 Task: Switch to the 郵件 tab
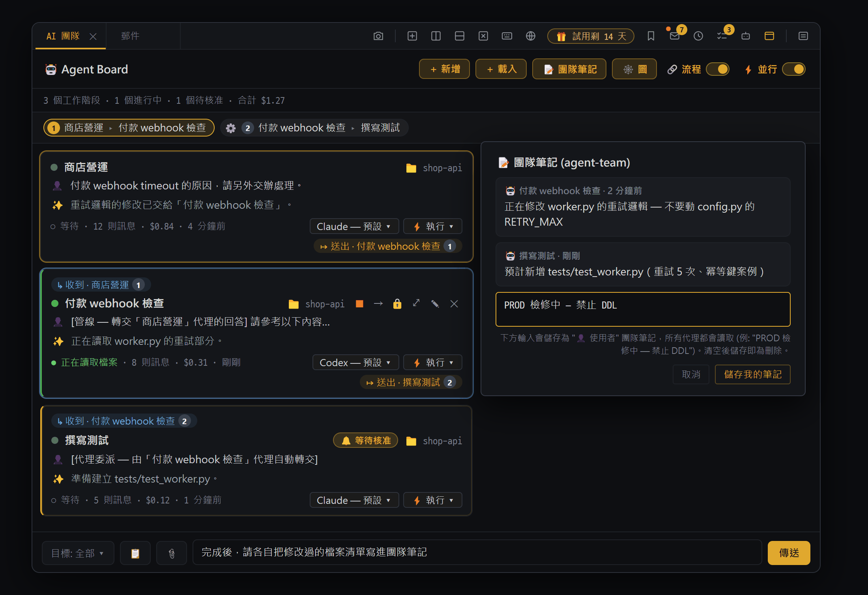(x=130, y=36)
